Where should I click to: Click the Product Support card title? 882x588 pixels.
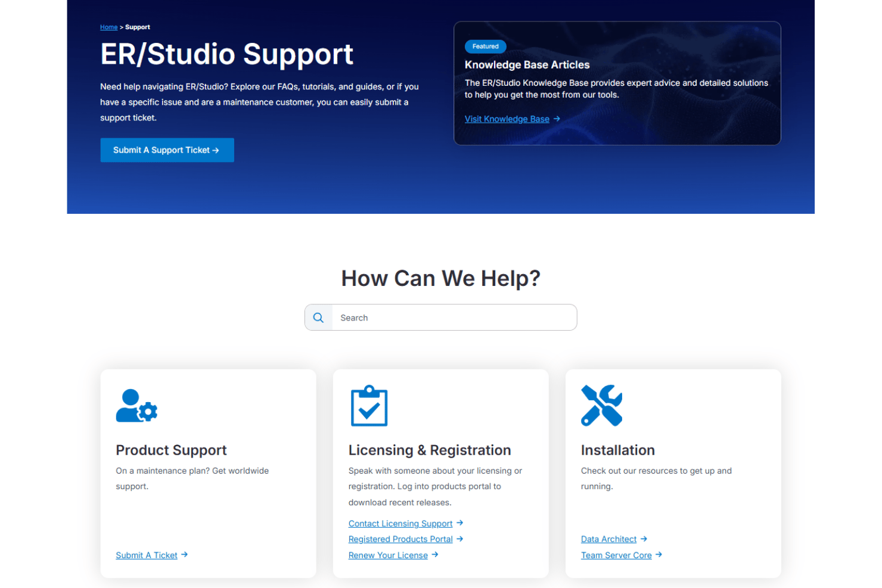[x=171, y=450]
